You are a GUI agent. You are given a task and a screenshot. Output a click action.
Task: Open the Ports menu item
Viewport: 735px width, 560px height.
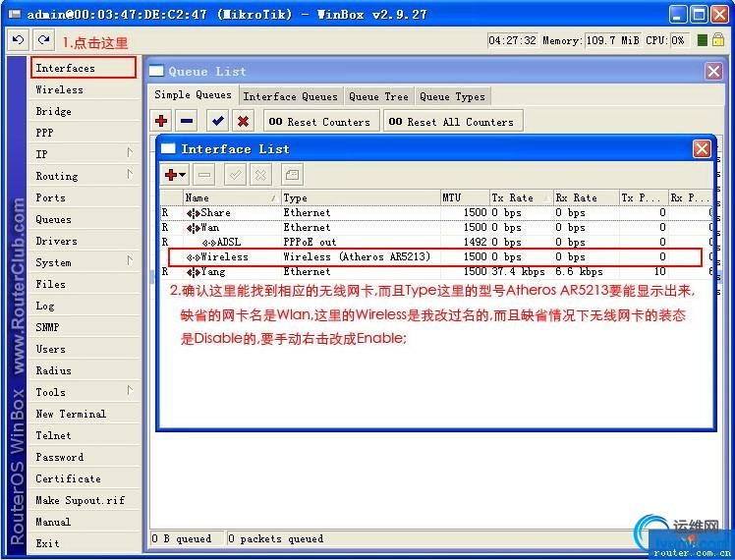85,197
